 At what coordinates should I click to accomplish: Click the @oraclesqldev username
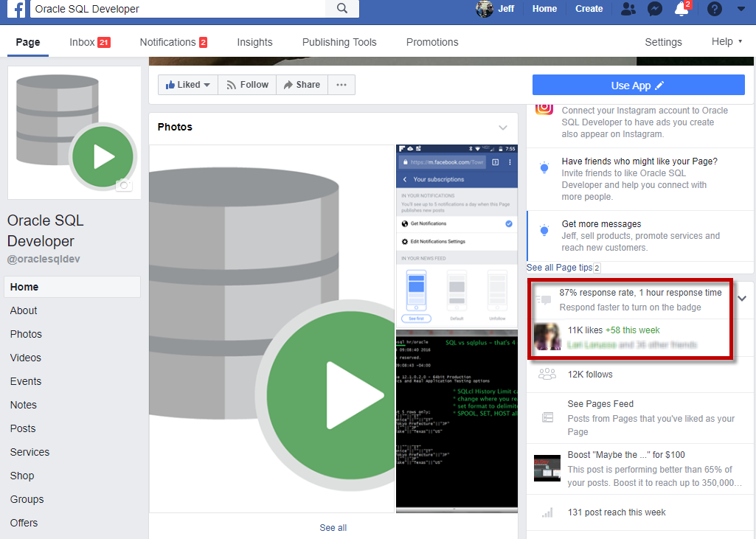coord(44,260)
